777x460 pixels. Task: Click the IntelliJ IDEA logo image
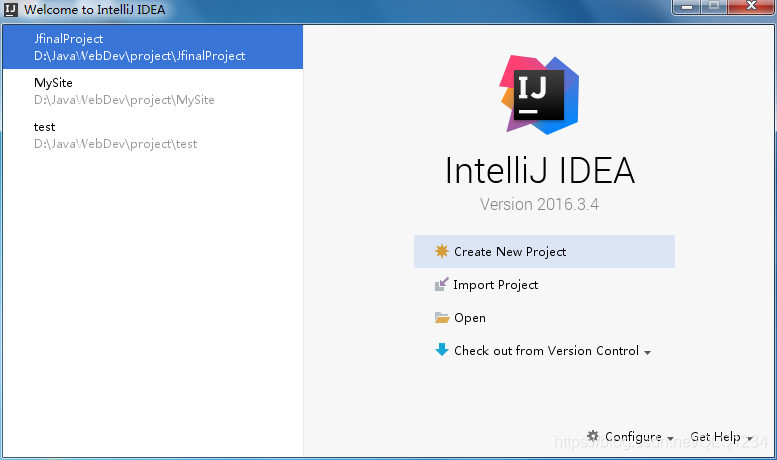(540, 95)
